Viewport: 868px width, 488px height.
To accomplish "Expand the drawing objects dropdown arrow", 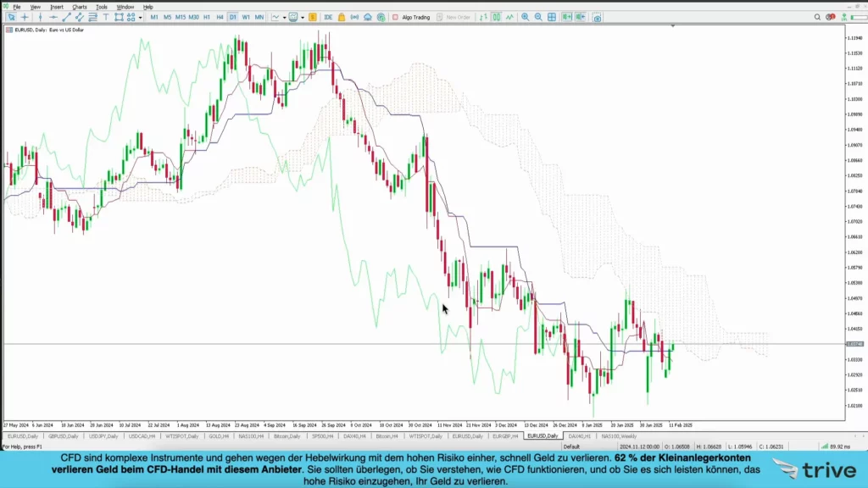I will [141, 17].
